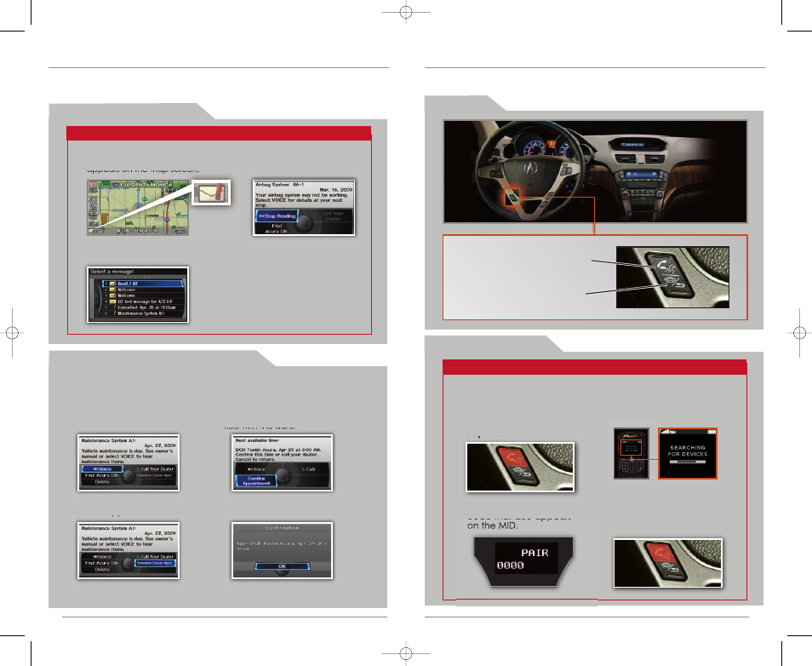
Task: Click the searching progress bar on phone screen
Action: coord(687,462)
